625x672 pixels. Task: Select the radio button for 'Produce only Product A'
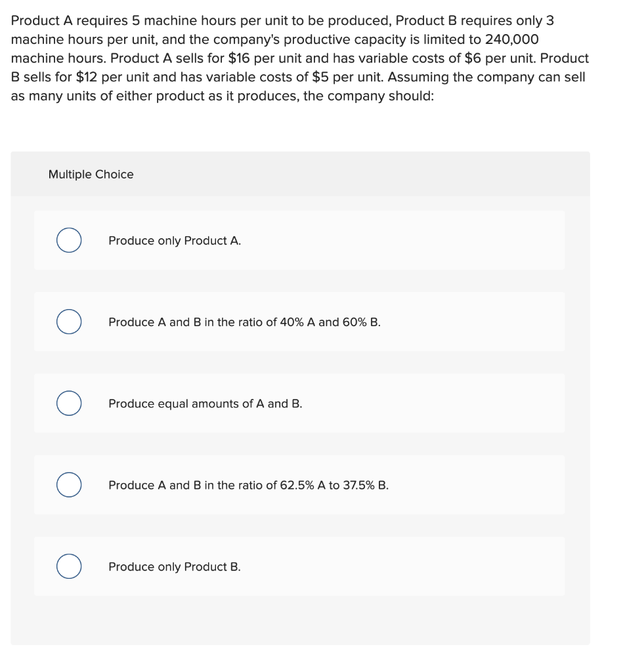click(x=68, y=240)
